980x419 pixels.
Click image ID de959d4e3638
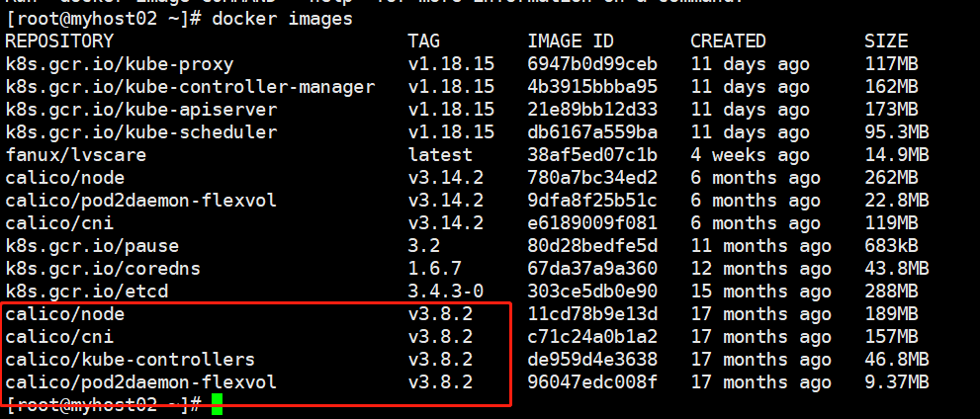[592, 359]
